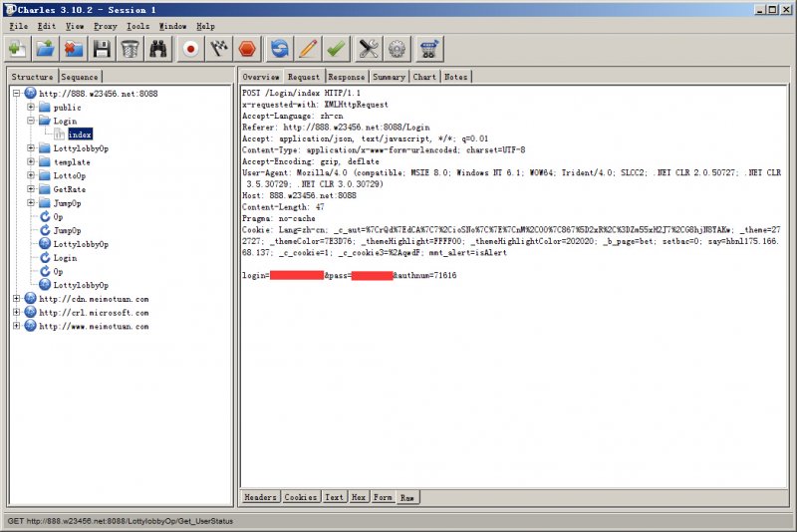The width and height of the screenshot is (797, 532).
Task: Open the Tools menu
Action: (x=138, y=26)
